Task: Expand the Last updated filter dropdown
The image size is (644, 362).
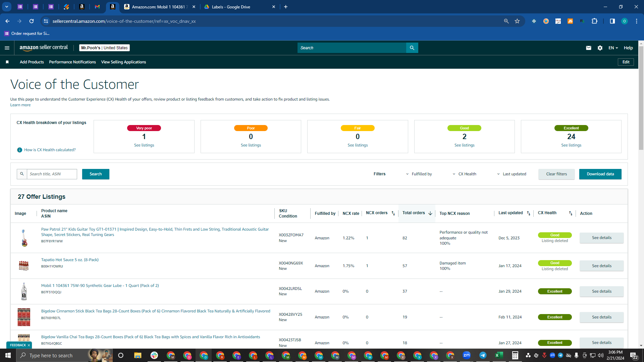Action: (x=512, y=174)
